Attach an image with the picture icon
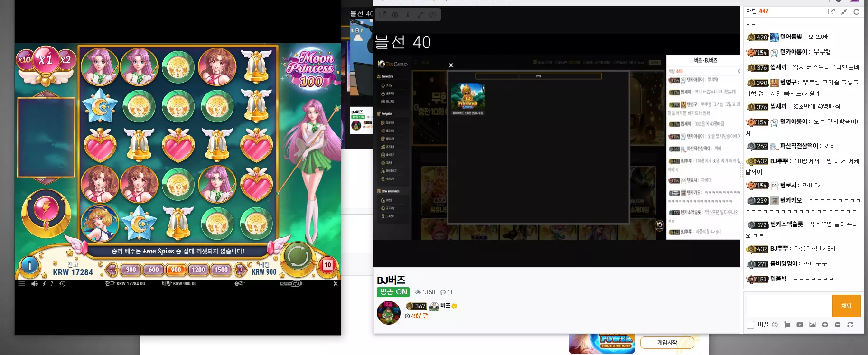Image resolution: width=868 pixels, height=355 pixels. pos(812,325)
